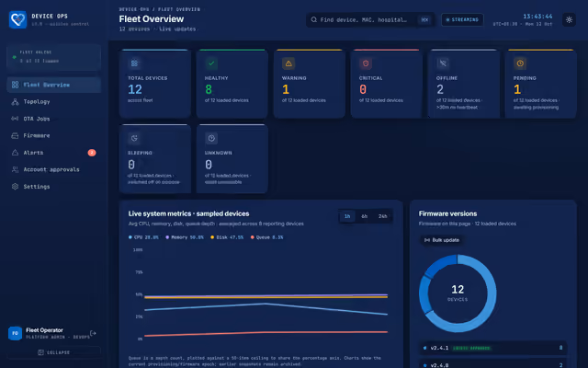
Task: Select the 1h time range
Action: click(347, 216)
